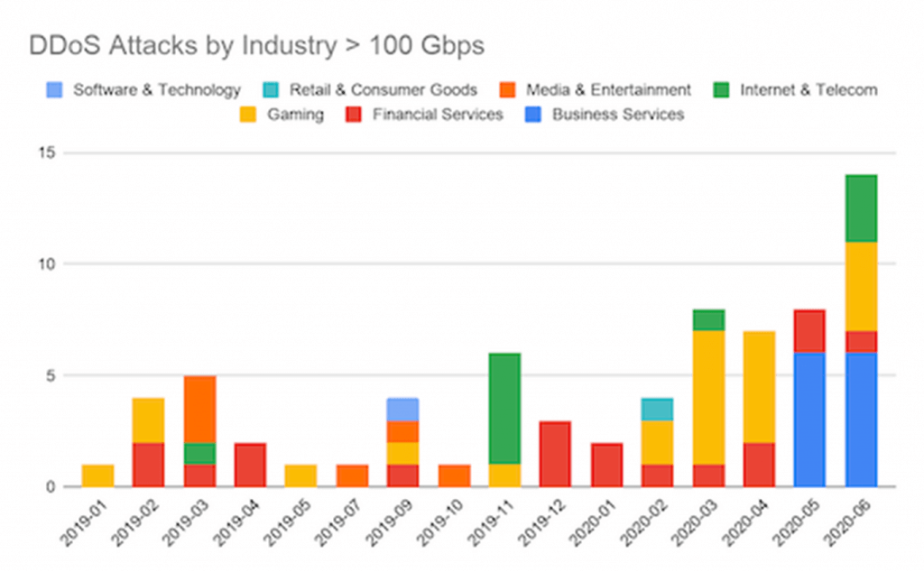This screenshot has height=572, width=924.
Task: Select the Media & Entertainment orange legend swatch
Action: pyautogui.click(x=507, y=90)
